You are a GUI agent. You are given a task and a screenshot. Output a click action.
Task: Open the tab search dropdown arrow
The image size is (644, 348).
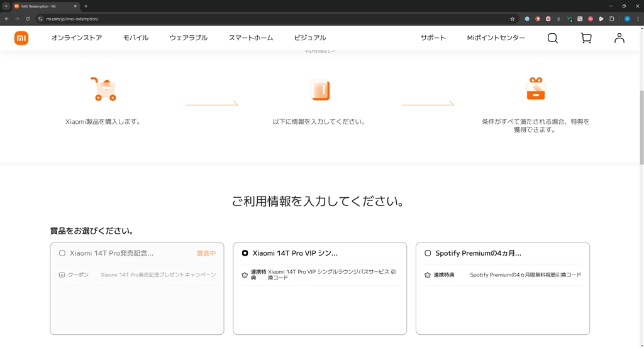(6, 6)
